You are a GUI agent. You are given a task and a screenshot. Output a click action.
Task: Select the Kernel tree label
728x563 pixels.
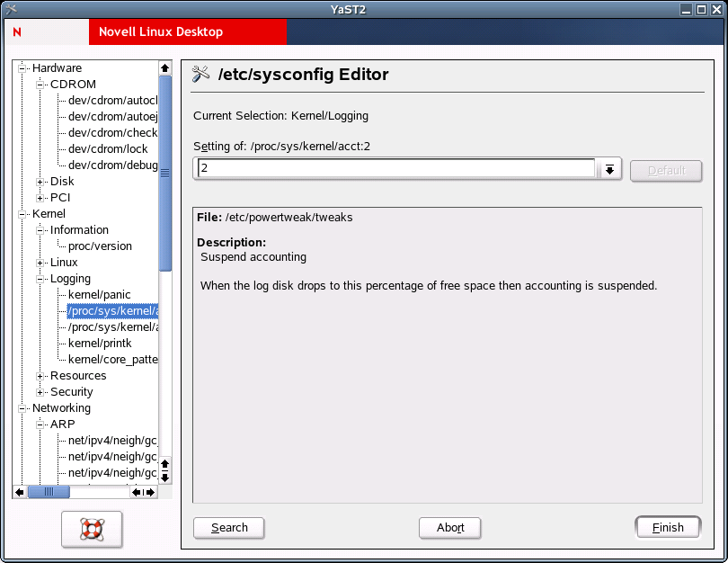pos(49,214)
